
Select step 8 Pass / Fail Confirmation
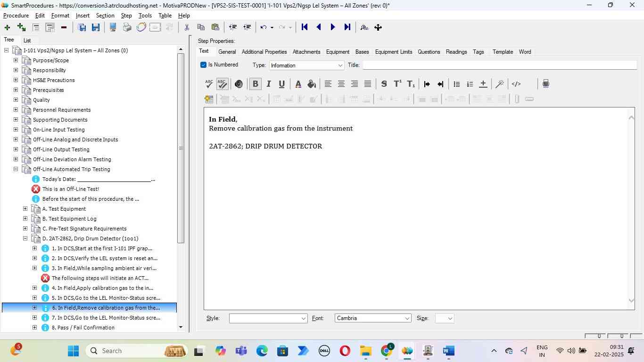(x=83, y=328)
